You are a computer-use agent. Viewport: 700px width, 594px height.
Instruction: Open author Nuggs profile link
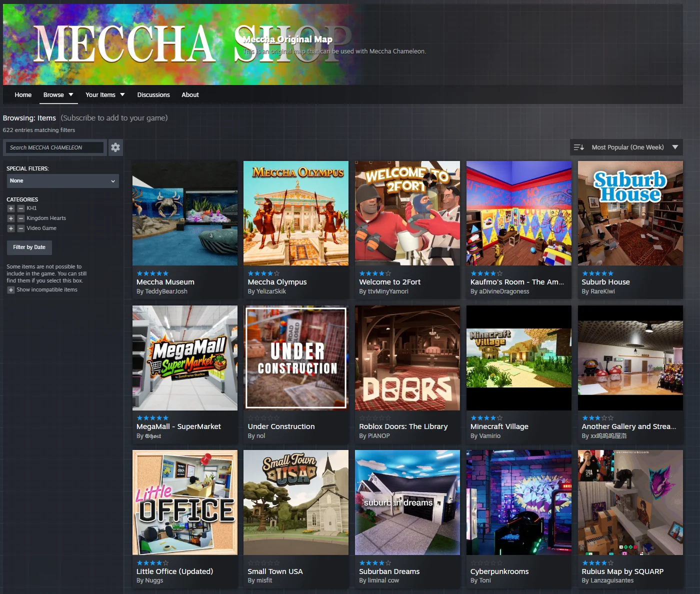pyautogui.click(x=154, y=580)
